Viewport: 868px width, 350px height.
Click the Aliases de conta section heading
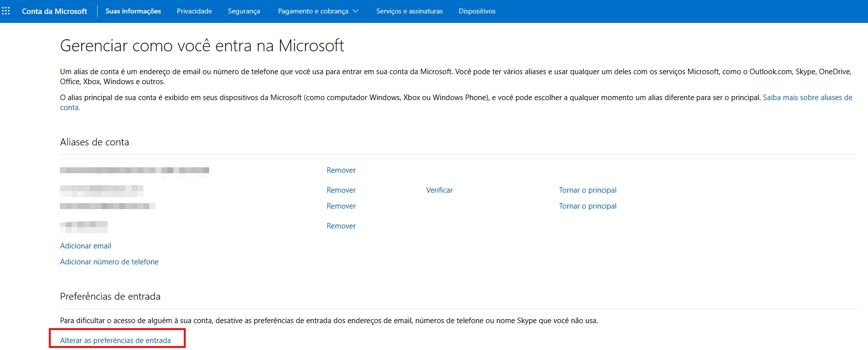click(95, 142)
